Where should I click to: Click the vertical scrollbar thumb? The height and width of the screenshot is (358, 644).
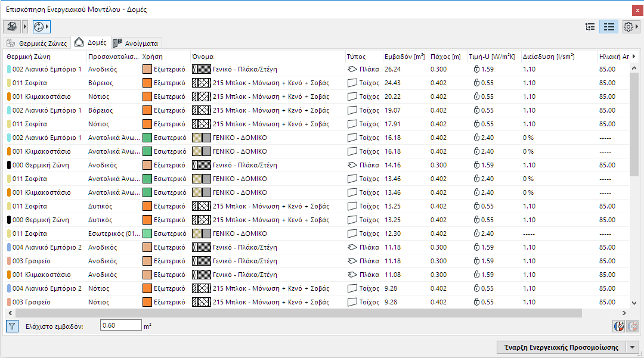634,125
